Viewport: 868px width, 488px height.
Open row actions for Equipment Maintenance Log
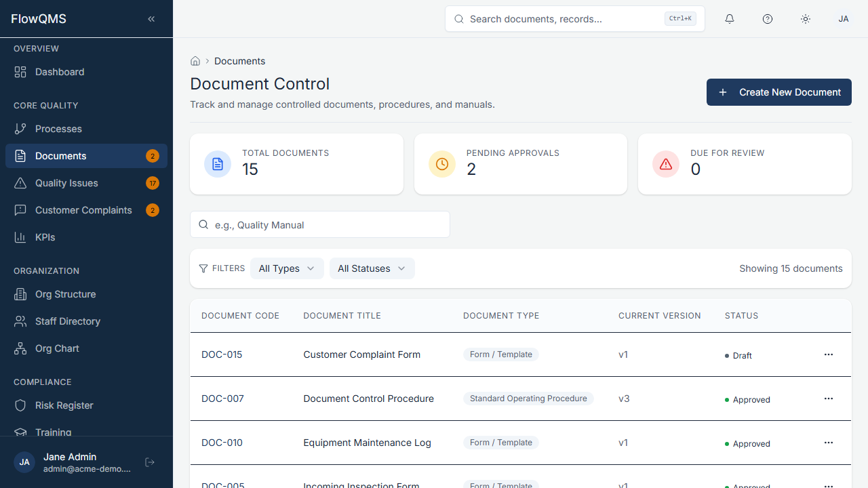pos(828,443)
